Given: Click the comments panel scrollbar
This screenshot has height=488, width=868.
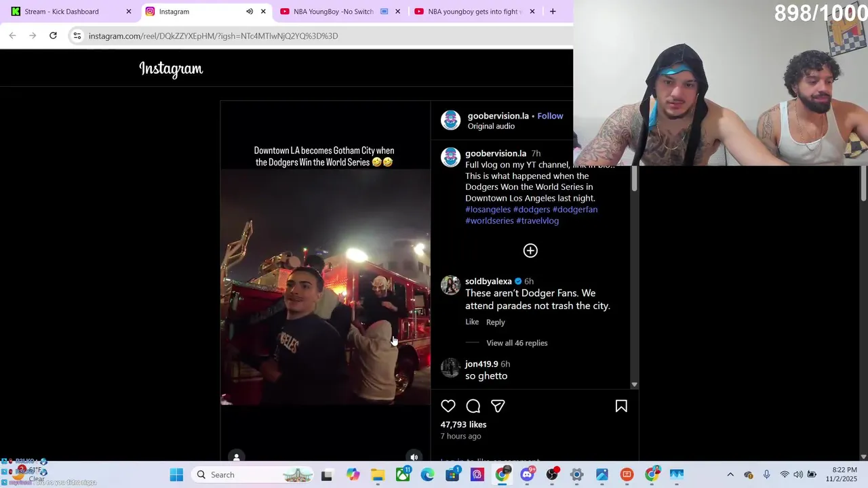Looking at the screenshot, I should (x=634, y=178).
